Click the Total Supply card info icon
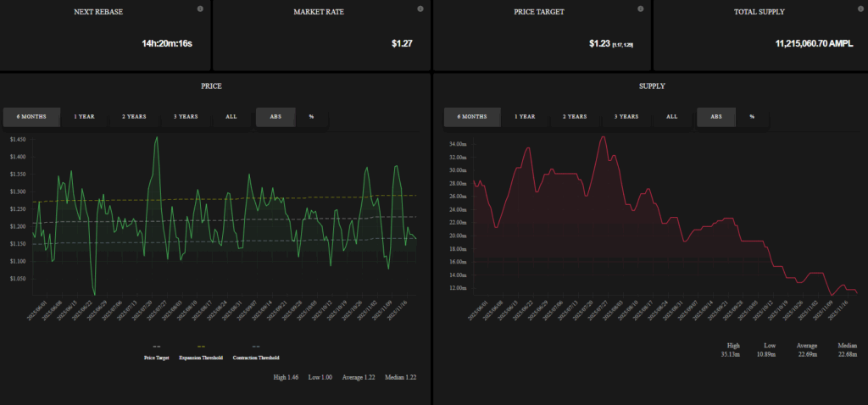 pyautogui.click(x=859, y=9)
